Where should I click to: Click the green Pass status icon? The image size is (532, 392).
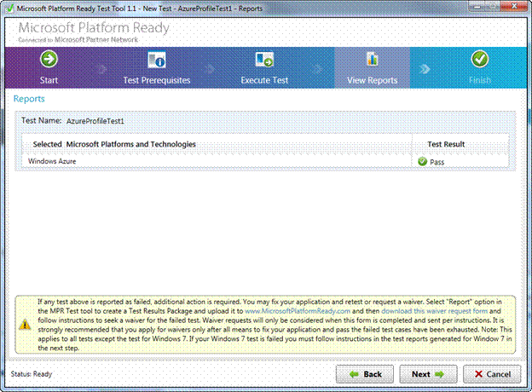(x=422, y=161)
